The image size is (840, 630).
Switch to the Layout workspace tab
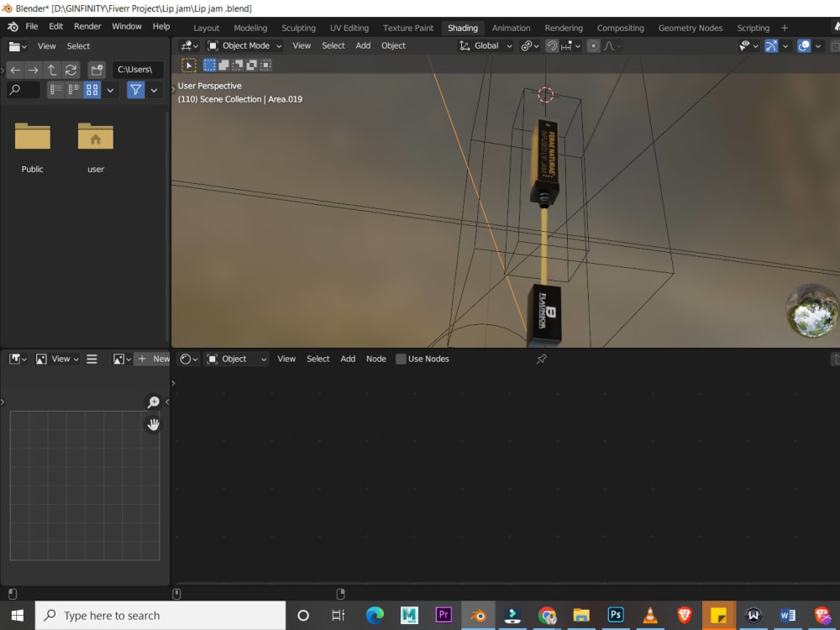(207, 28)
